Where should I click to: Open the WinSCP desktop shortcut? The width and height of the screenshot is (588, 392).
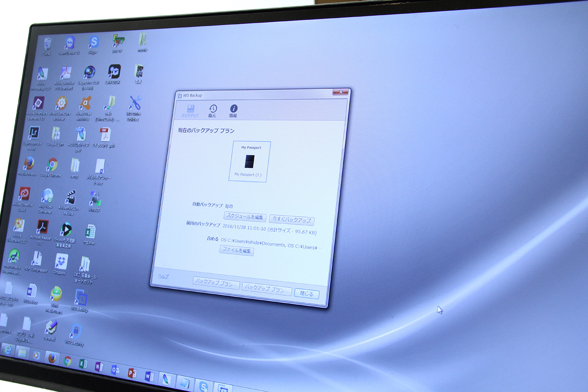(x=95, y=201)
